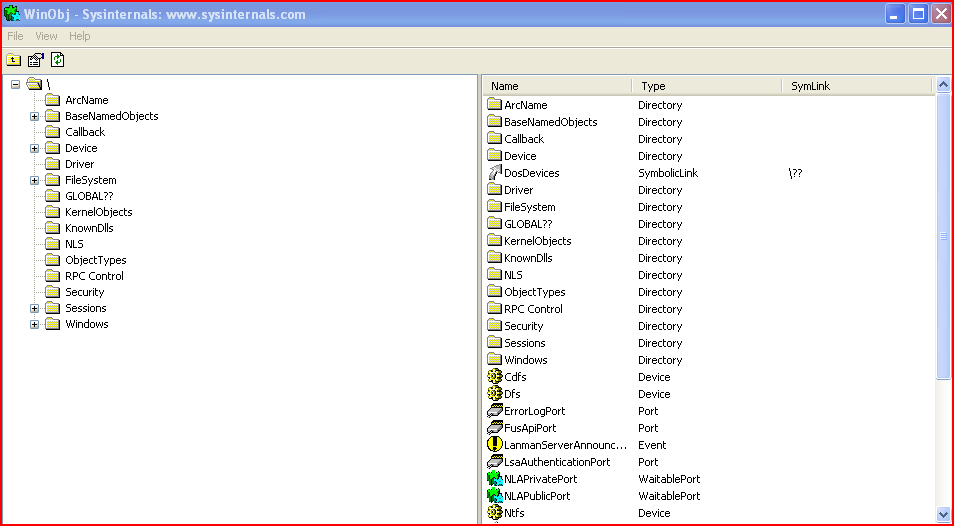Click the Cdfs device gear icon

(495, 377)
